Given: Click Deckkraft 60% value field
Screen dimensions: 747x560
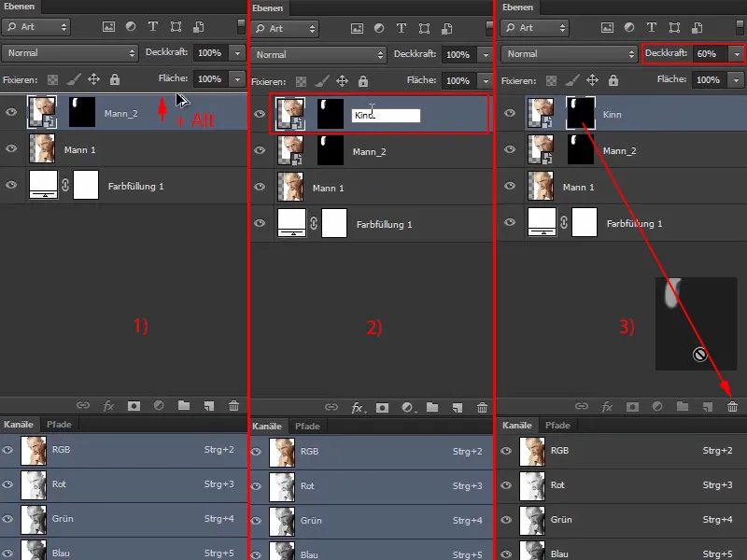Looking at the screenshot, I should [x=710, y=54].
